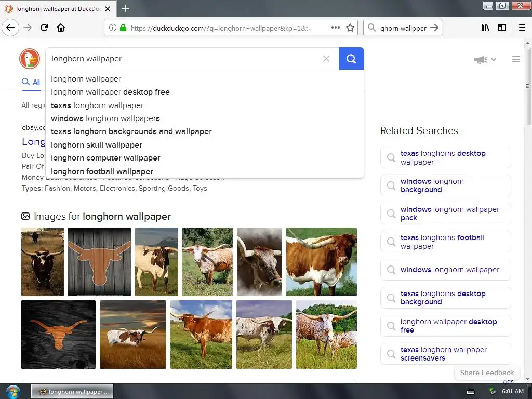The image size is (532, 399).
Task: Open the dark longhorn in dry field thumbnail
Action: tap(43, 262)
